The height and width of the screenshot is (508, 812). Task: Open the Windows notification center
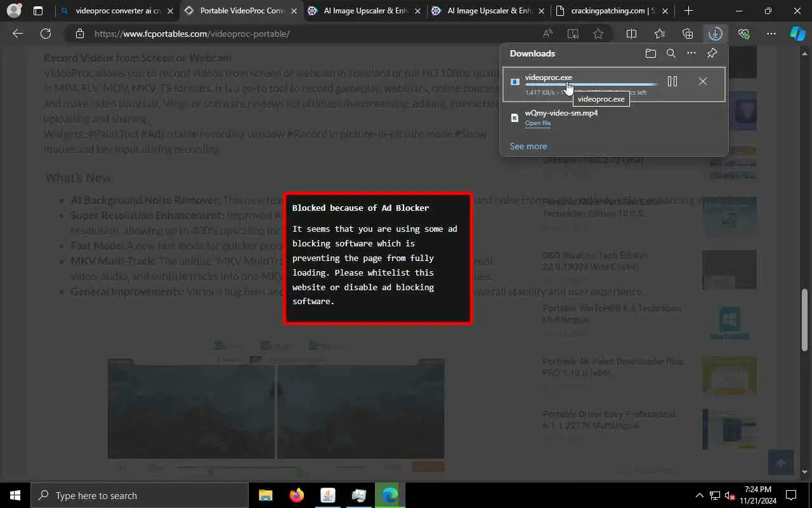pyautogui.click(x=791, y=495)
